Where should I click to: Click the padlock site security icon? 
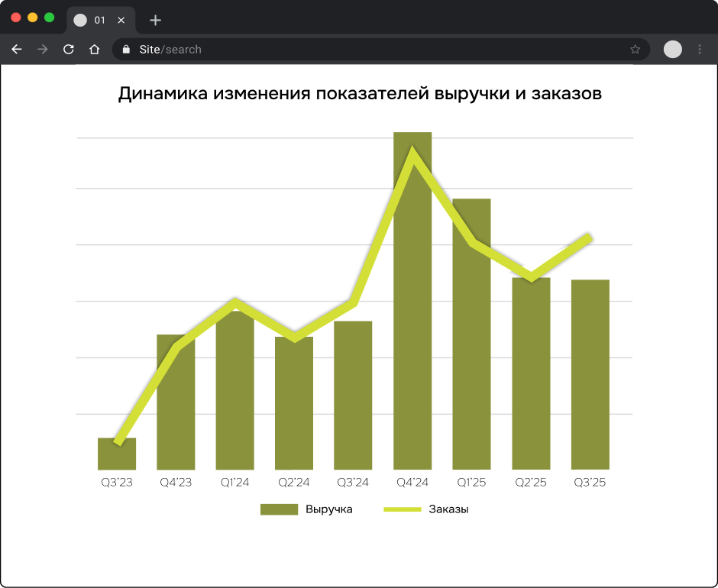127,50
